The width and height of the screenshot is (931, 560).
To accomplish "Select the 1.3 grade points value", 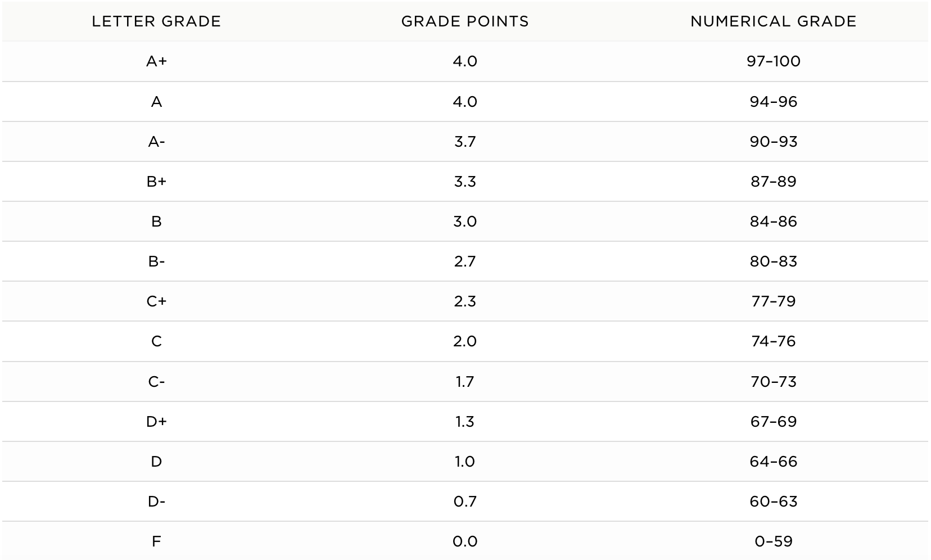I will [x=465, y=422].
